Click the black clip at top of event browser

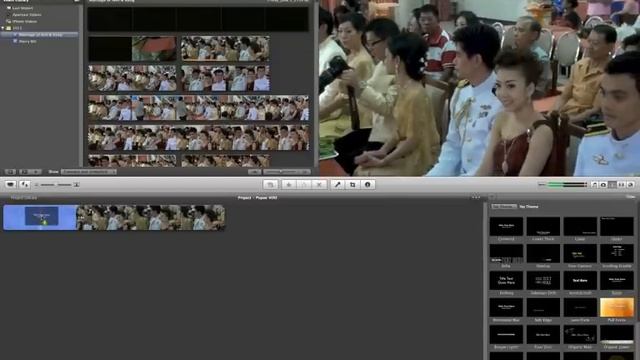(x=198, y=19)
